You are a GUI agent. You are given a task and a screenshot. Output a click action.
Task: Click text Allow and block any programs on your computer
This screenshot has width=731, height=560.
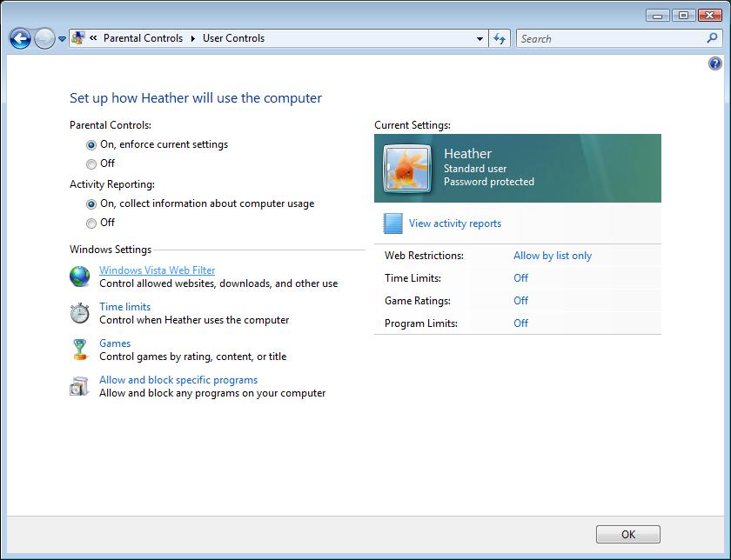212,393
